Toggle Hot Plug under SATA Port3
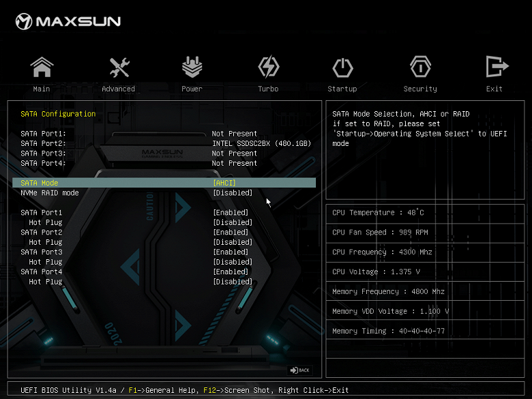532x399 pixels. tap(233, 262)
